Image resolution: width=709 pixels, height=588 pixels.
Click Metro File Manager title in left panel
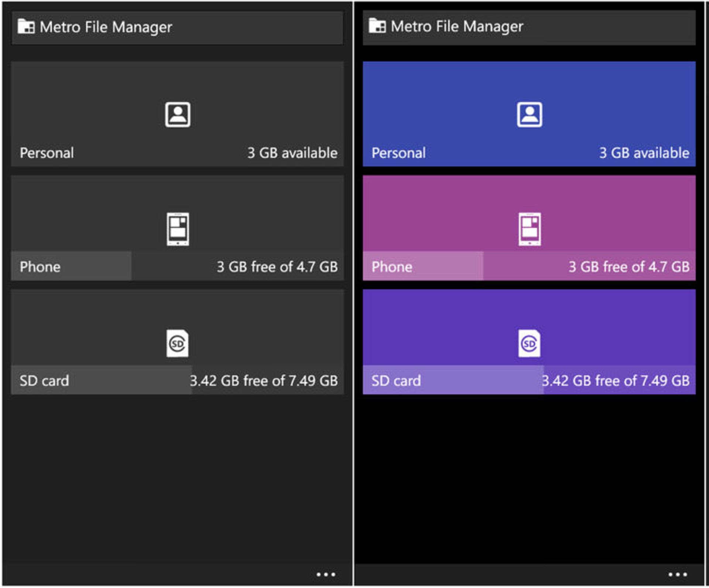pyautogui.click(x=106, y=27)
